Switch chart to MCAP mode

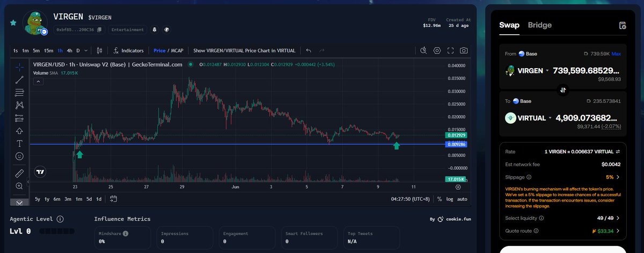click(177, 50)
